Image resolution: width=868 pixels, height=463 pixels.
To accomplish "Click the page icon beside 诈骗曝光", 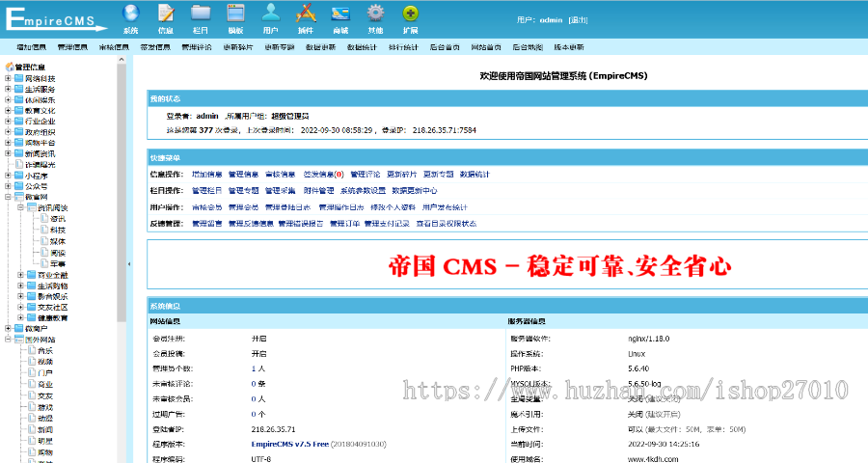I will pos(19,165).
